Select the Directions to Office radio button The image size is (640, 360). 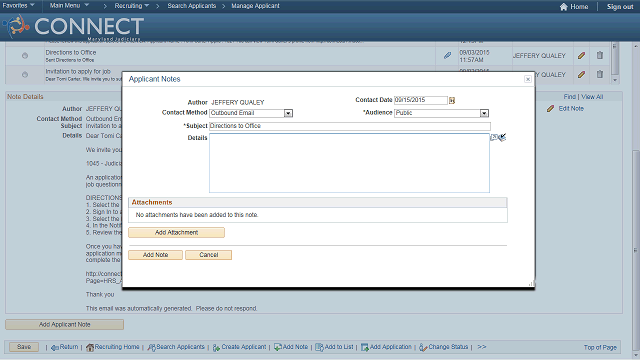(x=25, y=56)
